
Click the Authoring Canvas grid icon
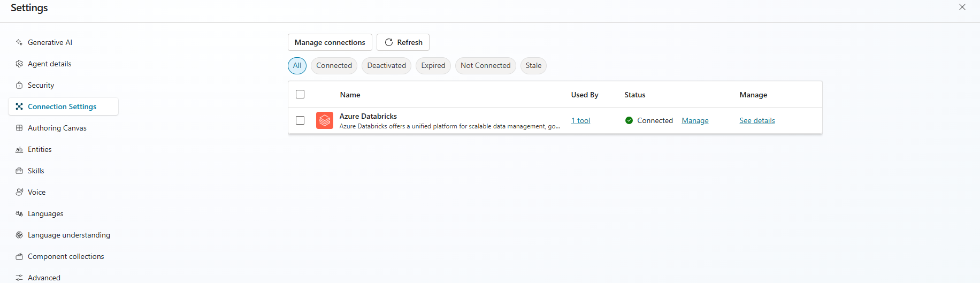[19, 128]
